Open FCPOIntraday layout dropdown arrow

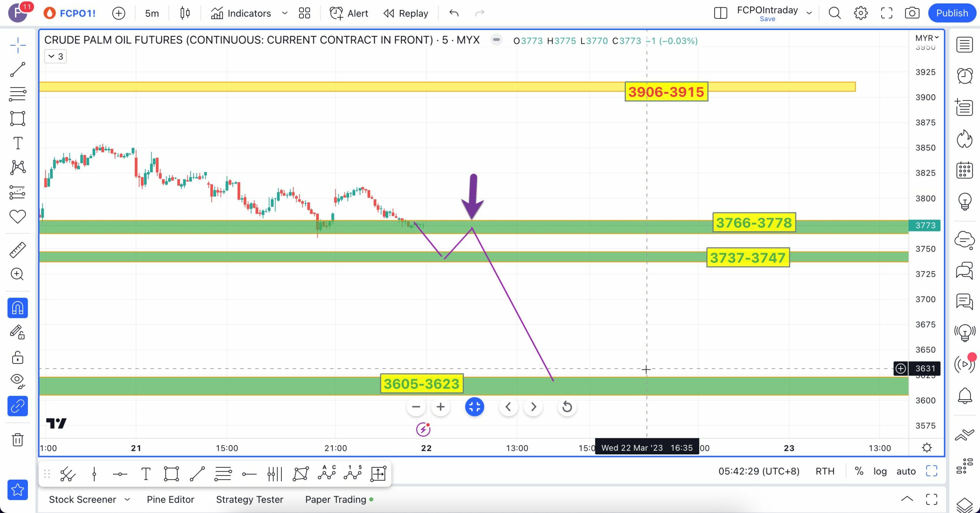[809, 13]
